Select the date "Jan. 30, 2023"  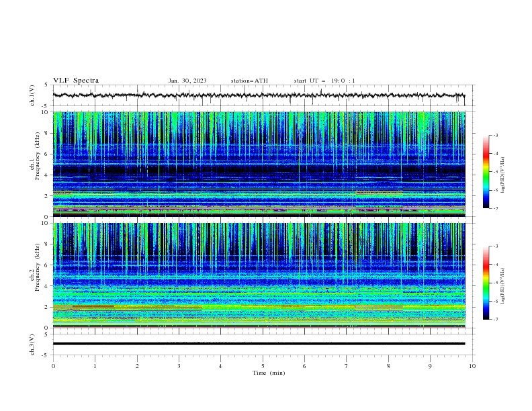[187, 81]
